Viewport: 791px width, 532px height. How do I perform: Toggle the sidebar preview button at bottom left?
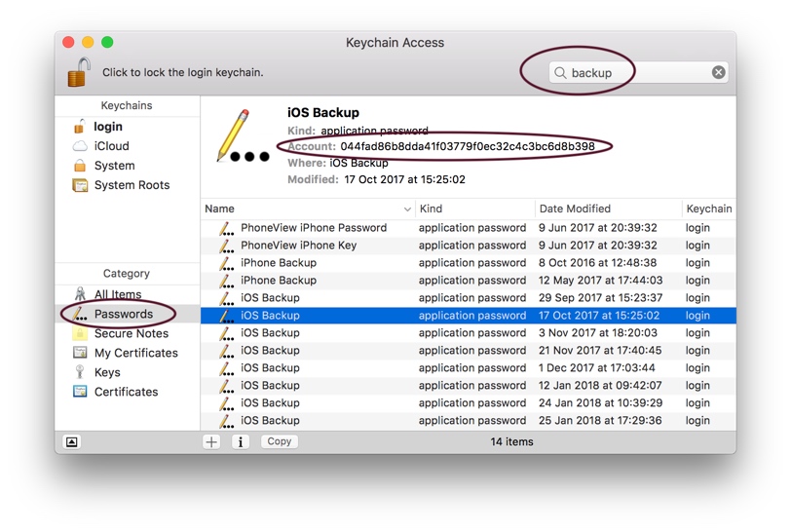[x=72, y=442]
